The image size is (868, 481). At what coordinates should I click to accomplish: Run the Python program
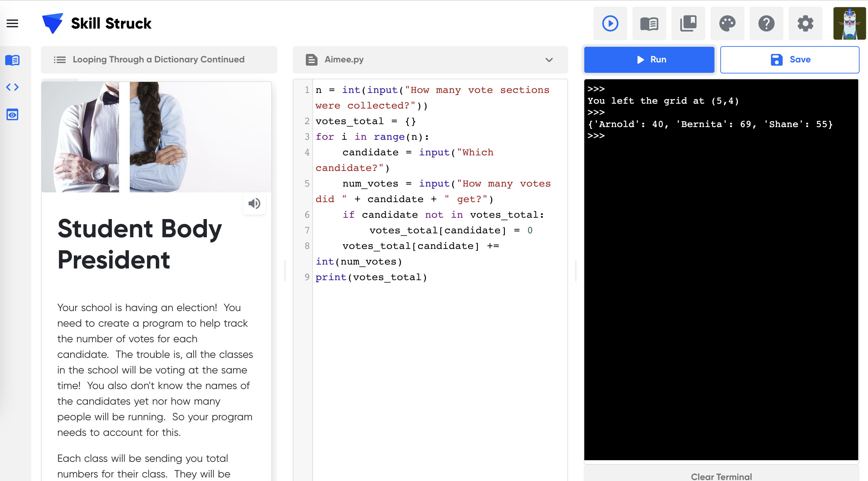[649, 59]
